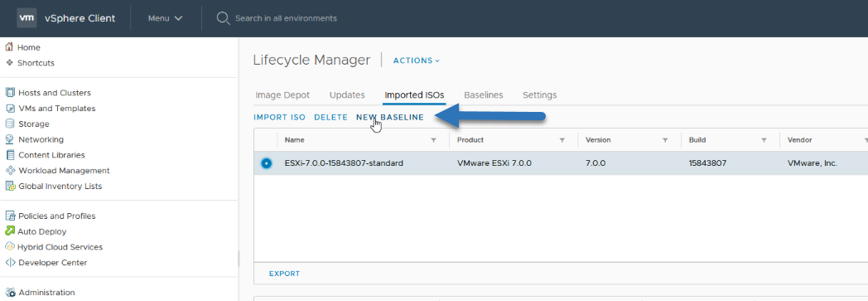Click the VMs and Templates icon
868x301 pixels.
click(9, 108)
